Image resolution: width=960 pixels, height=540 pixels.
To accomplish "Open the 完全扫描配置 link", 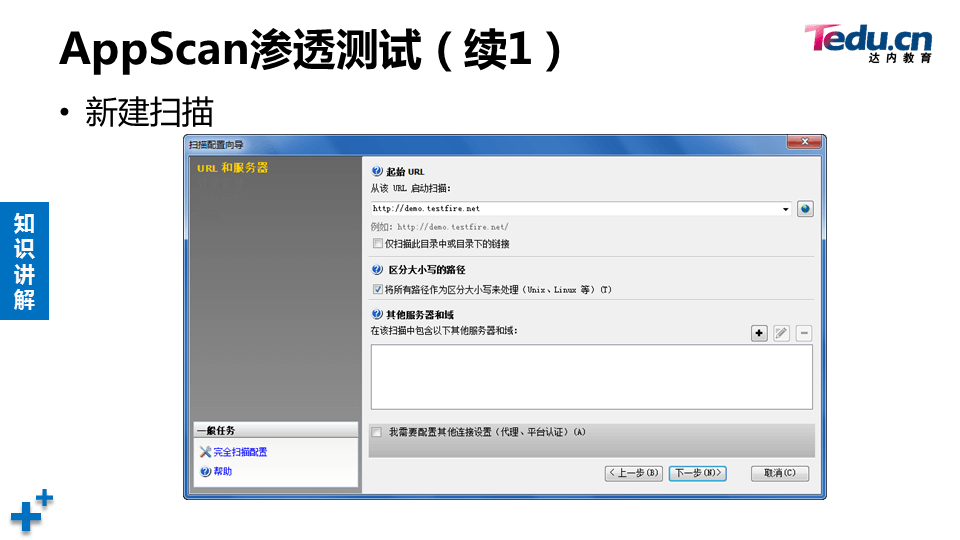I will pyautogui.click(x=240, y=452).
